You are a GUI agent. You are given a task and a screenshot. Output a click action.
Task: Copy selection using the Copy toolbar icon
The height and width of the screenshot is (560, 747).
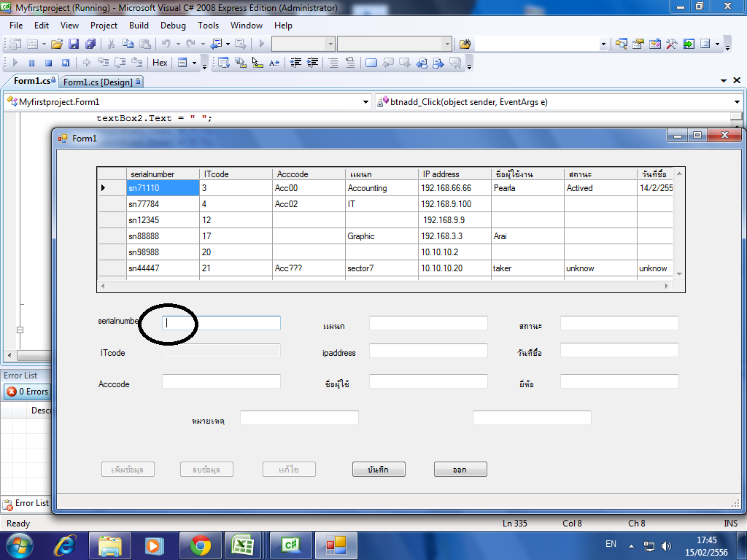pyautogui.click(x=128, y=44)
